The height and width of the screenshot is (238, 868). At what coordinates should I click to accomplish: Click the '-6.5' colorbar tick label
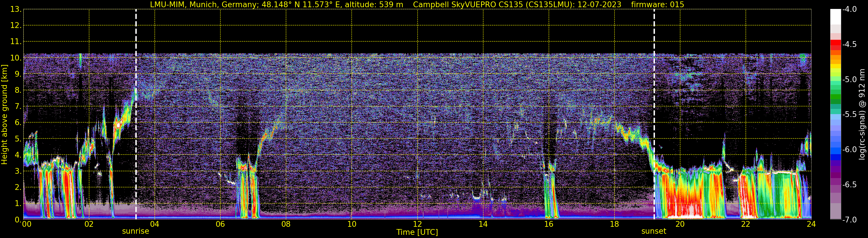[x=849, y=185]
